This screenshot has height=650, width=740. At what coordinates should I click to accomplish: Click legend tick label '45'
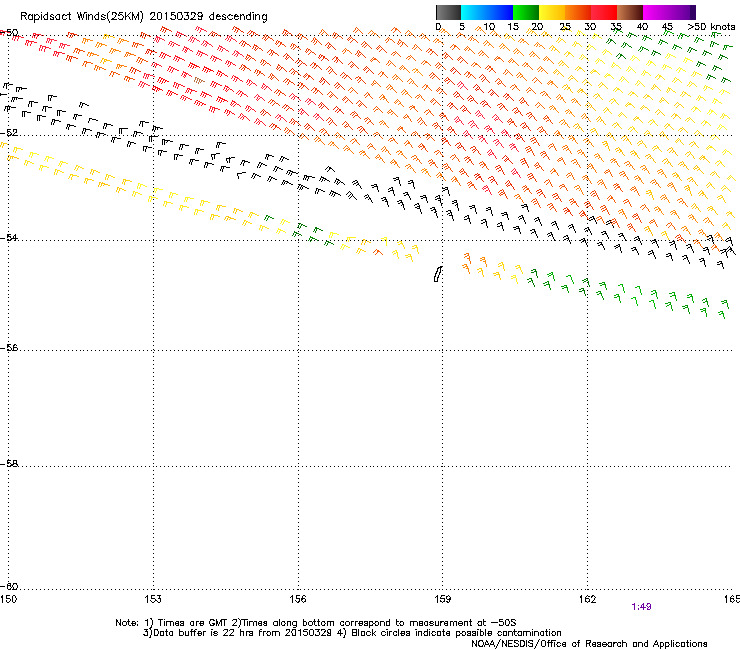667,27
